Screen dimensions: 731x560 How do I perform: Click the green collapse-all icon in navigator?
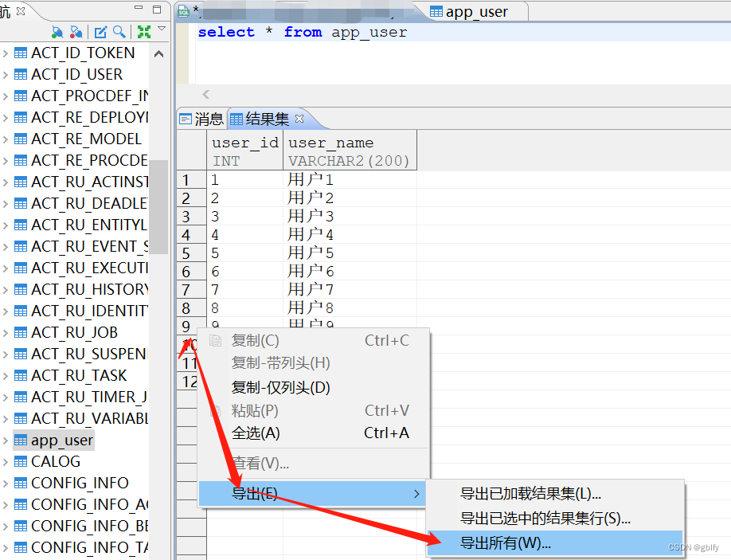click(144, 32)
